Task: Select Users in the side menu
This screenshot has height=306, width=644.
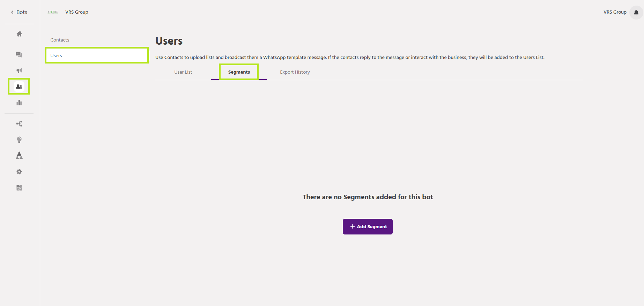Action: pos(96,55)
